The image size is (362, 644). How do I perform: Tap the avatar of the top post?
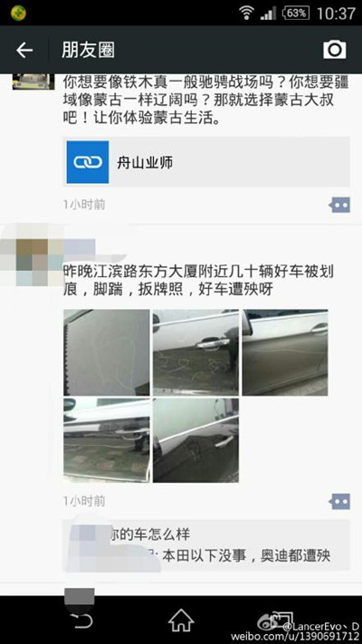click(x=33, y=82)
